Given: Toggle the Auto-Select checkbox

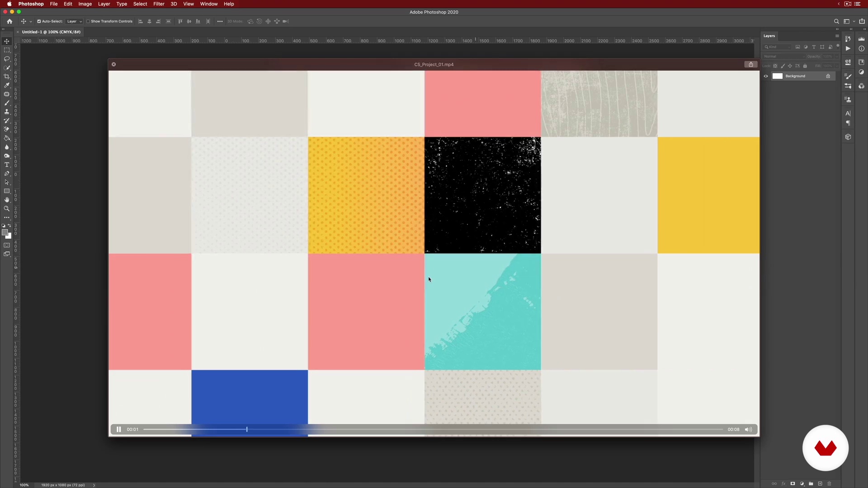Looking at the screenshot, I should pos(39,21).
